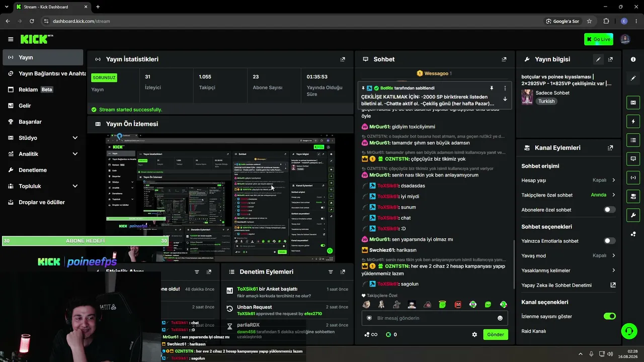The width and height of the screenshot is (644, 362).
Task: Toggle the list widget in the right rail
Action: click(633, 140)
